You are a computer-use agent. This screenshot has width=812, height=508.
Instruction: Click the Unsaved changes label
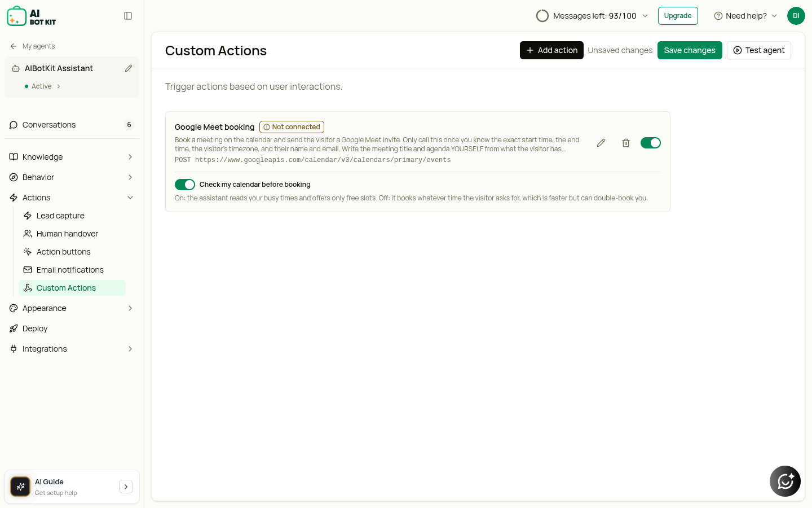(x=620, y=50)
